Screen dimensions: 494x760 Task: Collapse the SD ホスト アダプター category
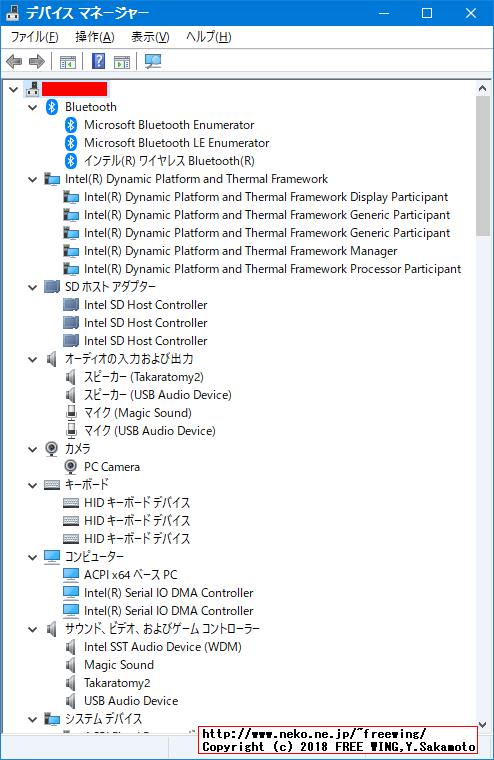[32, 287]
